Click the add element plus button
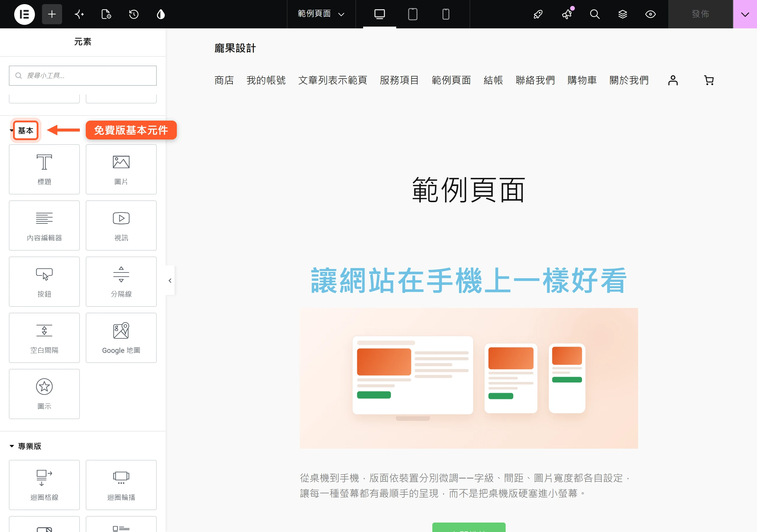This screenshot has height=532, width=757. (x=52, y=14)
